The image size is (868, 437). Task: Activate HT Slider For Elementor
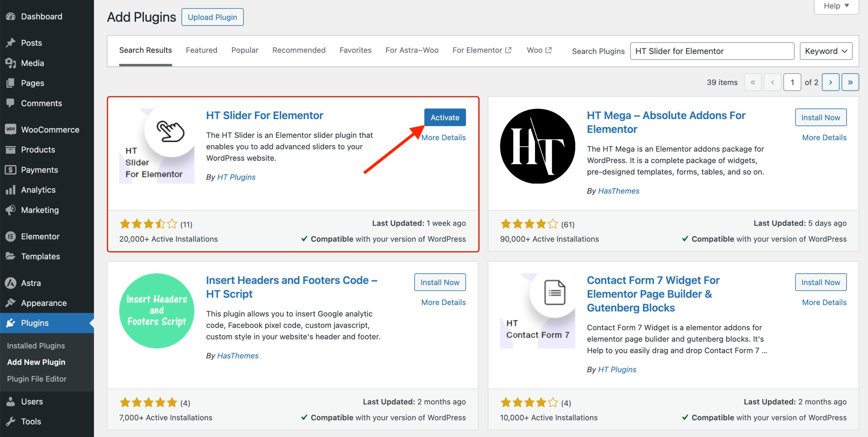(445, 117)
